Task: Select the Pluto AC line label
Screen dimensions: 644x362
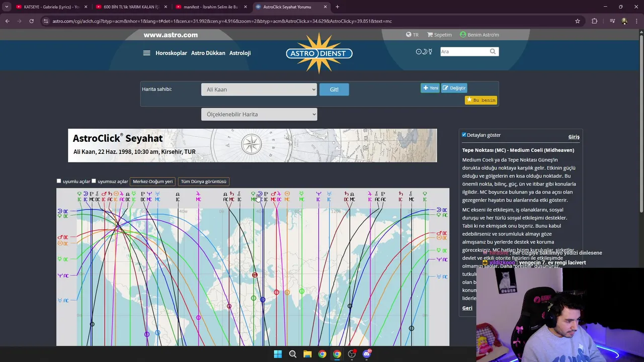Action: pos(383,197)
